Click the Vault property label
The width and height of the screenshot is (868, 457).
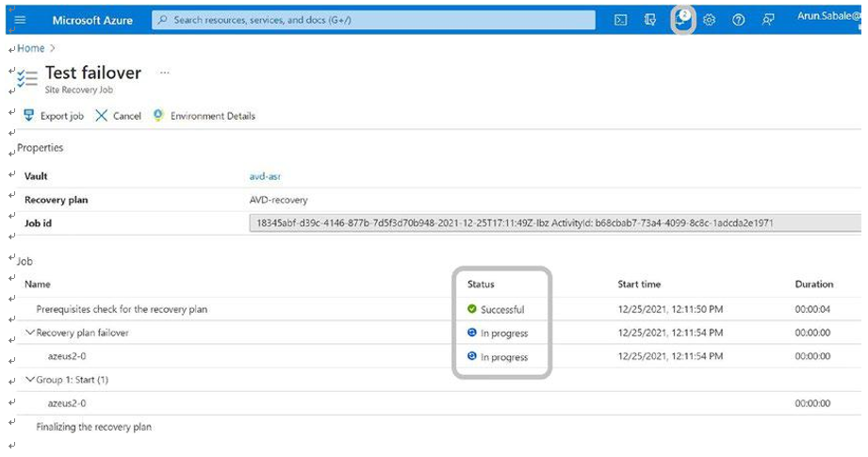click(36, 176)
